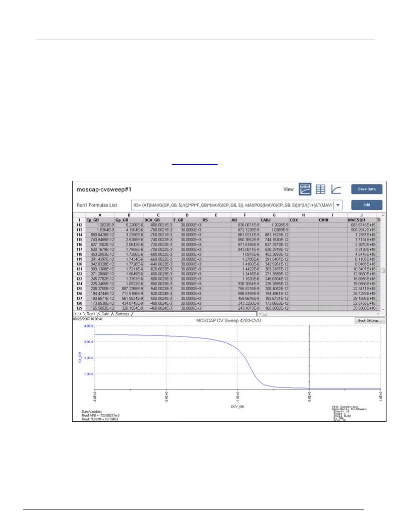Select column A header
This screenshot has height=532, width=411.
[x=100, y=215]
